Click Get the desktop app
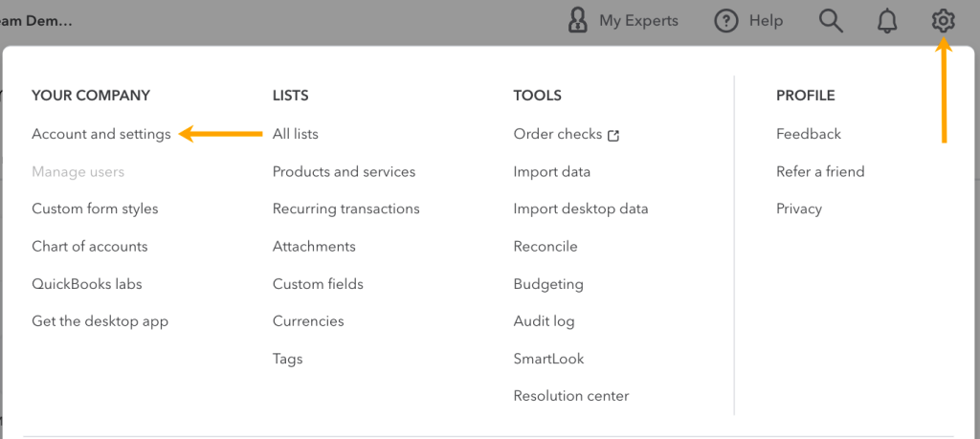Screen dimensions: 980x439 click(x=100, y=321)
